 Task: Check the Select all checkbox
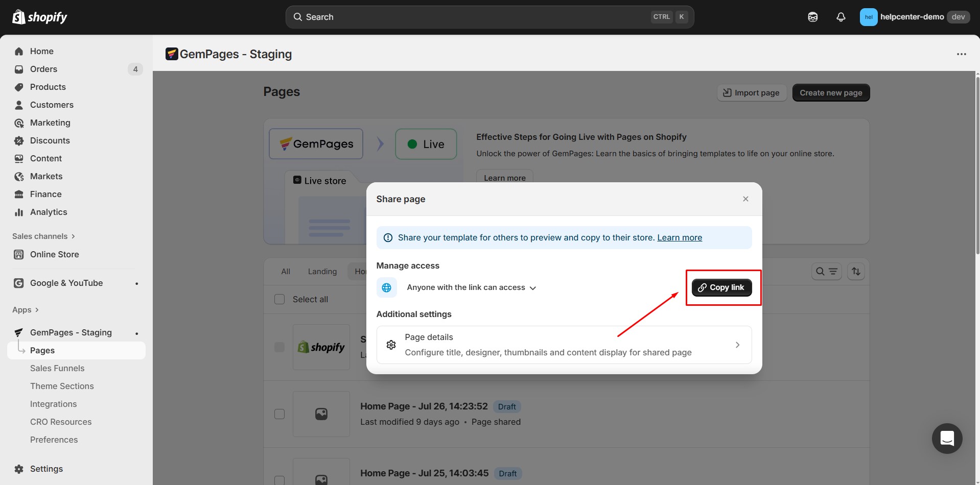click(x=279, y=299)
